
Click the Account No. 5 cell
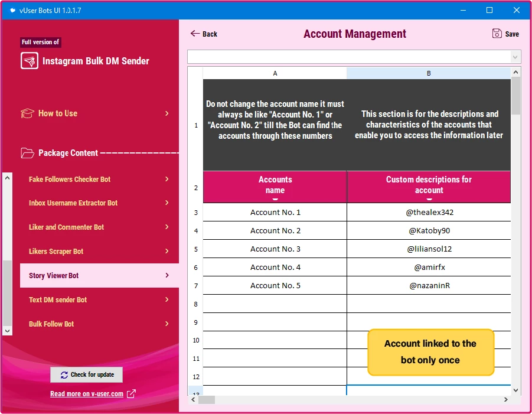point(275,286)
